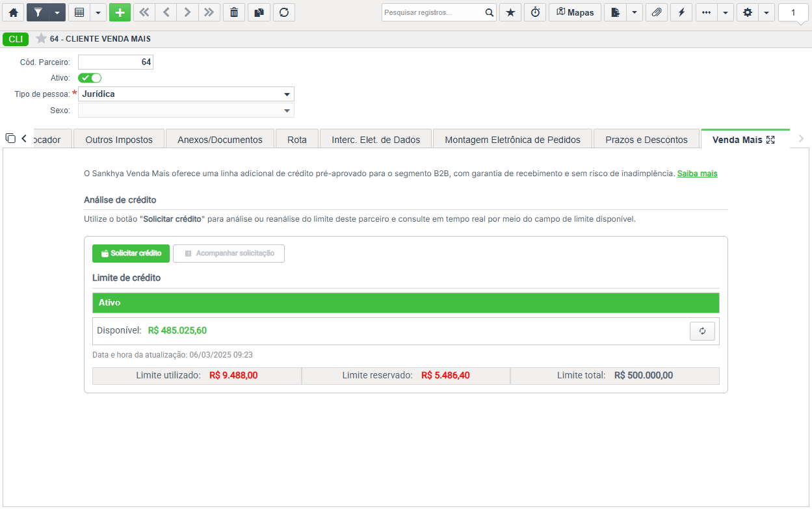
Task: Mark 64 - CLIENTE VENDA MAIS as favorite
Action: (41, 39)
